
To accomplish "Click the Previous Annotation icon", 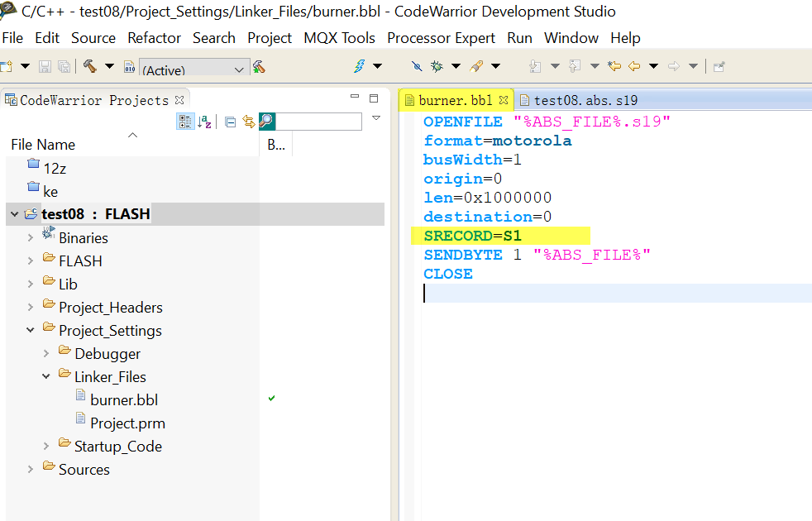I will tap(575, 66).
